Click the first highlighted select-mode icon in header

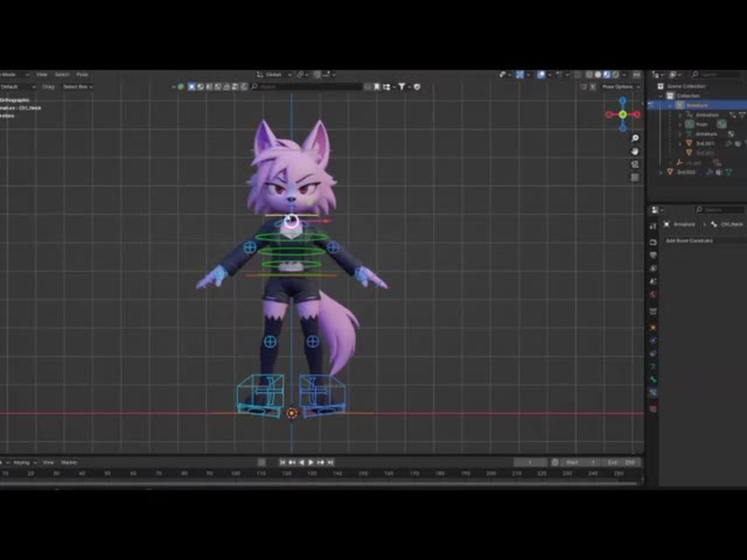pos(191,87)
